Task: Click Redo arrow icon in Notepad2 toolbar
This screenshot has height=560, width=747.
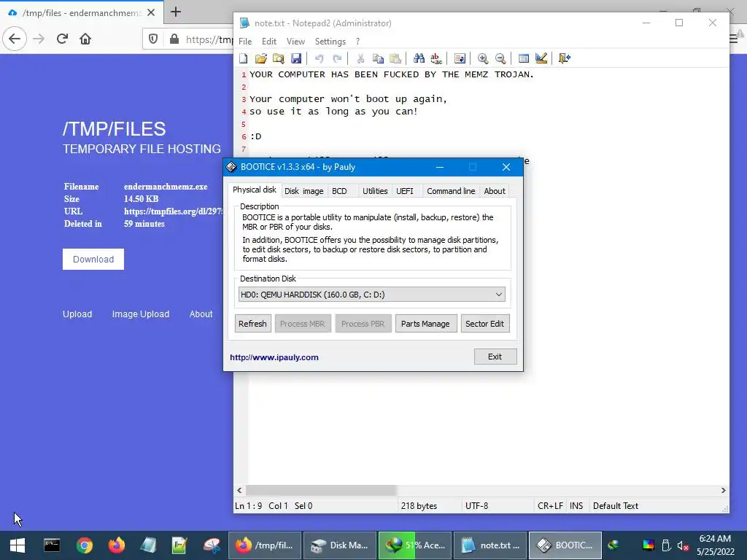Action: [337, 58]
